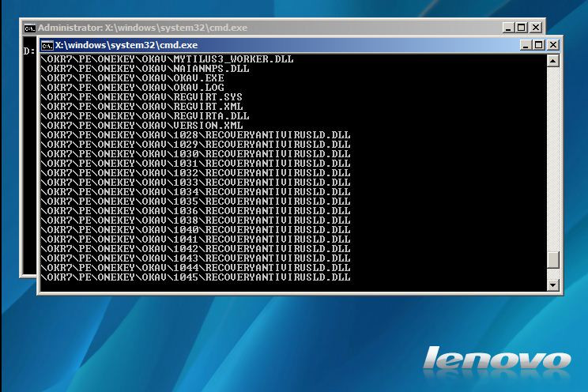The image size is (588, 392).
Task: Close the background Administrator cmd.exe window
Action: [x=536, y=28]
